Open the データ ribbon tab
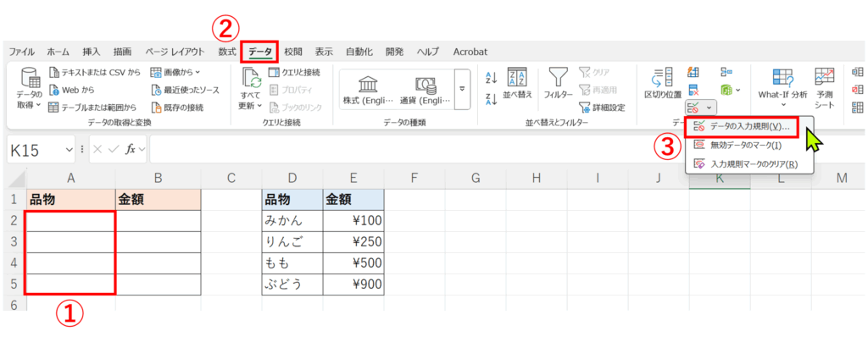Screen dimensions: 868x348 pos(260,52)
